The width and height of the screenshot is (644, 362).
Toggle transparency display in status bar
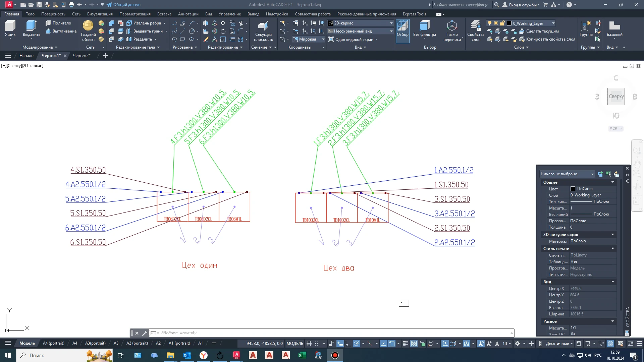point(414,344)
